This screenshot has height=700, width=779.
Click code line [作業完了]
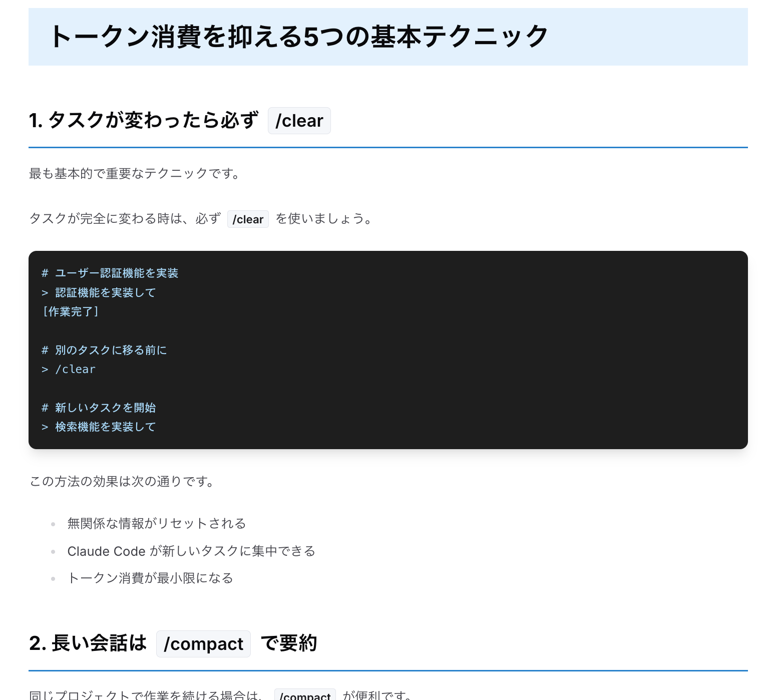(x=71, y=311)
